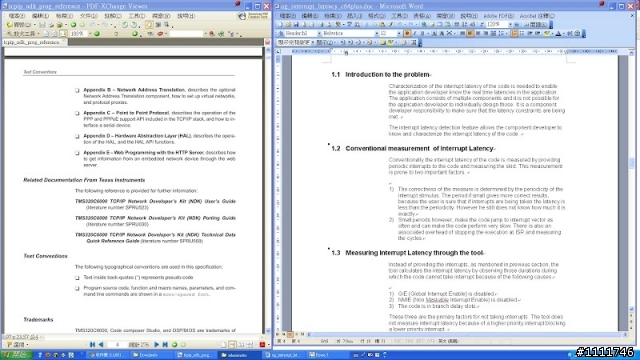Screen dimensions: 640x360
Task: Click Reading layout button in Word toolbar
Action: click(x=537, y=25)
